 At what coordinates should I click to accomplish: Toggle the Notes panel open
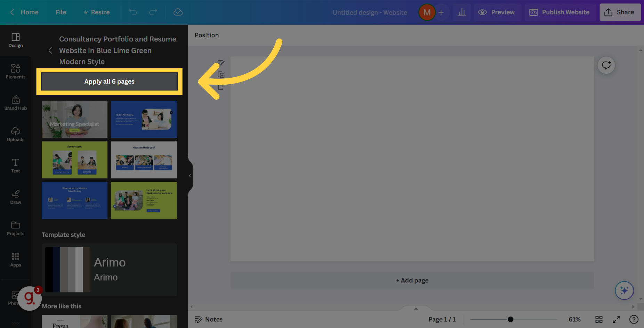208,319
